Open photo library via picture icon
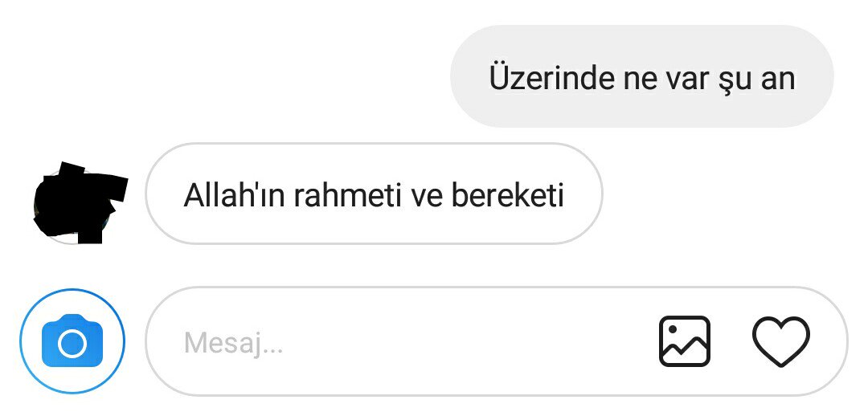 [x=684, y=341]
